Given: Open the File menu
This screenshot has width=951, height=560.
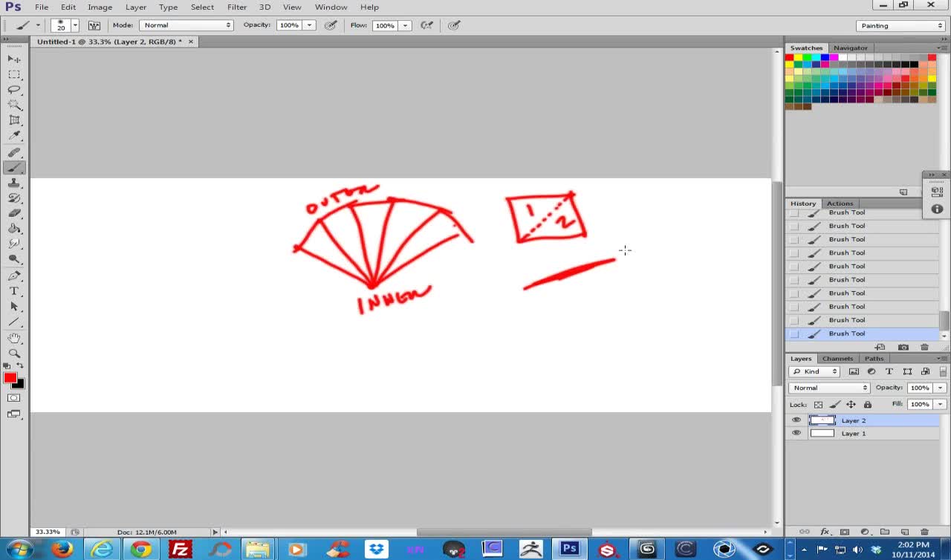Looking at the screenshot, I should (x=42, y=7).
